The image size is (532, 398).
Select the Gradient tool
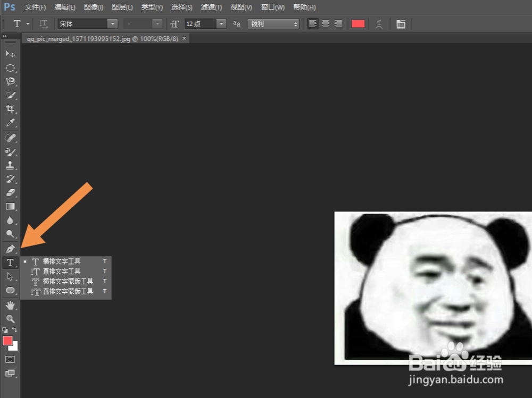(10, 207)
